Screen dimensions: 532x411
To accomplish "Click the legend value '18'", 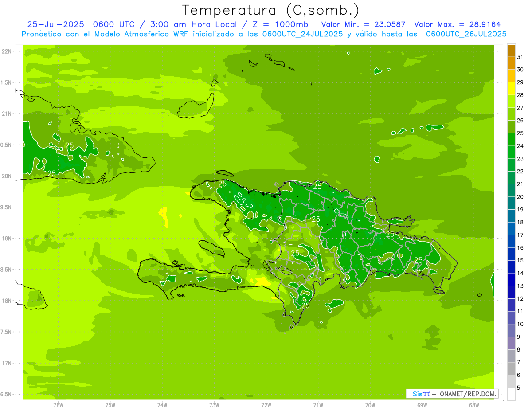I will 520,222.
